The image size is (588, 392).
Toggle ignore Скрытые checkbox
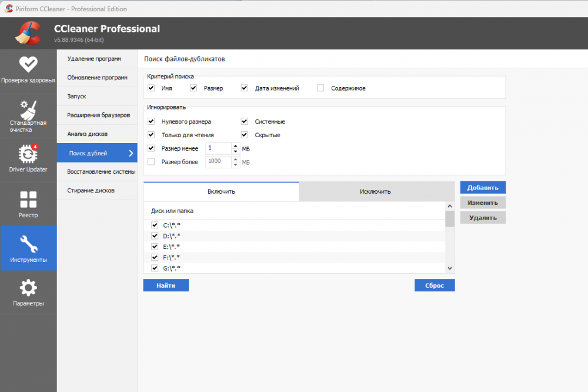pos(245,135)
